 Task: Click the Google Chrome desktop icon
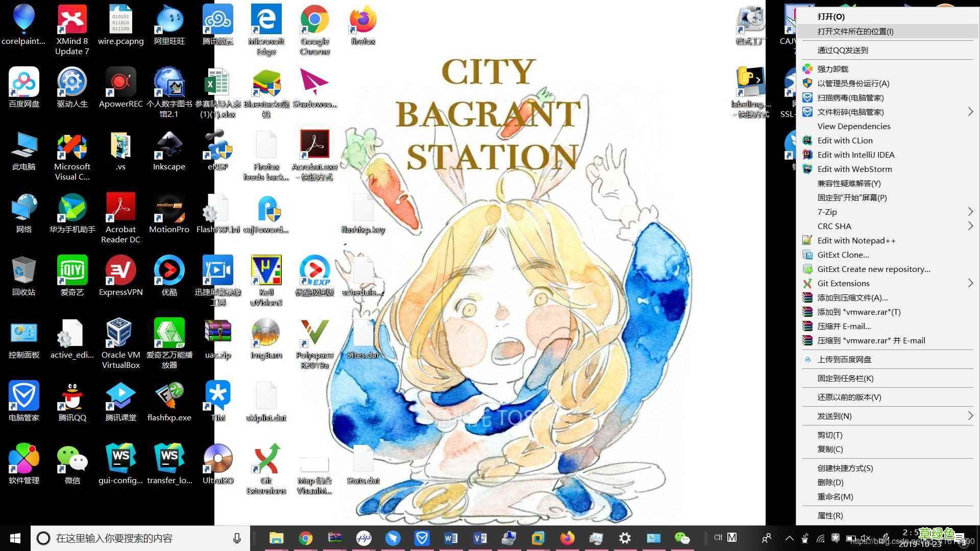pos(314,30)
